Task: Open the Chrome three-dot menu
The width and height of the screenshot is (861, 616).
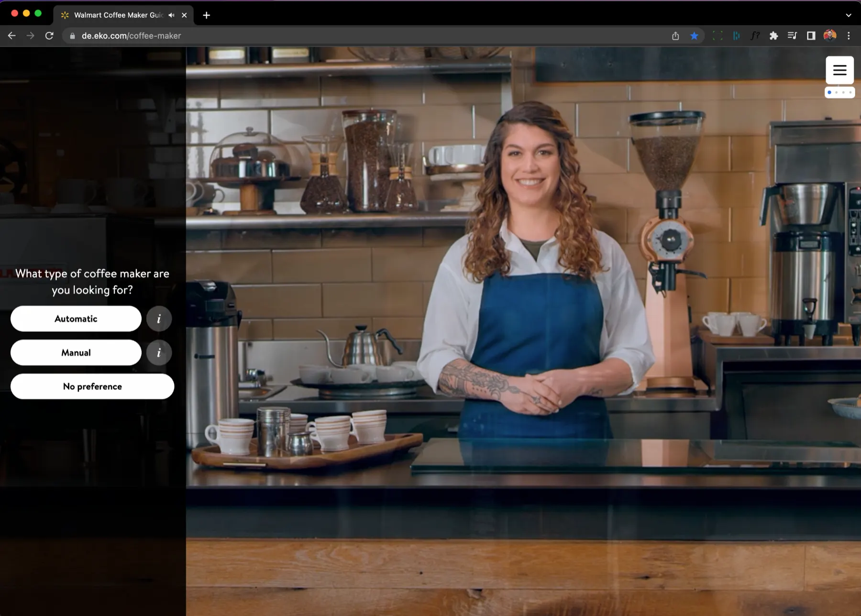Action: [x=849, y=36]
